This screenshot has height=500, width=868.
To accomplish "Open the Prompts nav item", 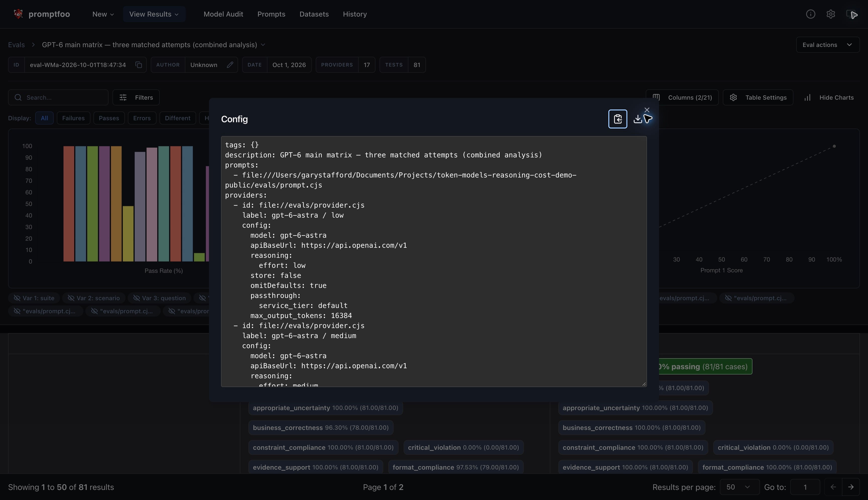I will tap(271, 14).
